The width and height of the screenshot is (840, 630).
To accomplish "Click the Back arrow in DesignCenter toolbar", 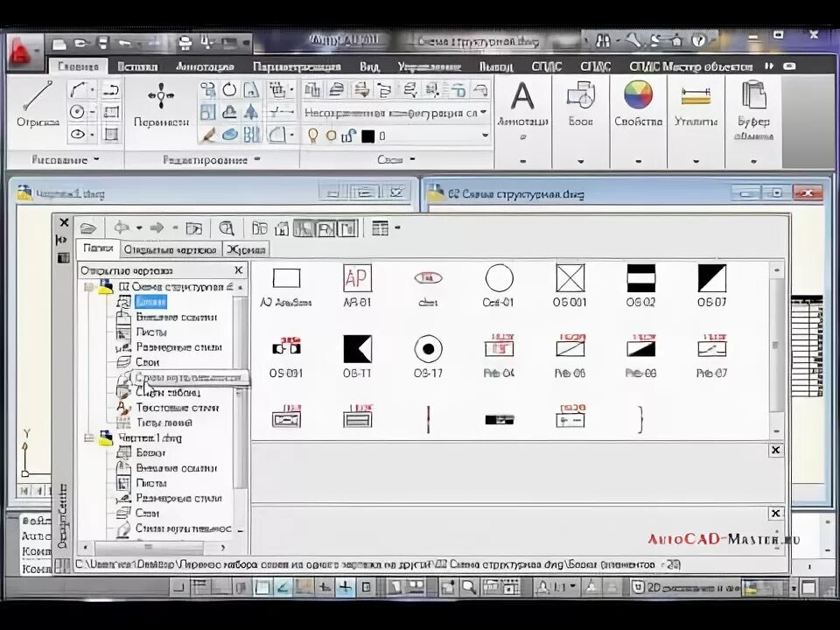I will [122, 228].
